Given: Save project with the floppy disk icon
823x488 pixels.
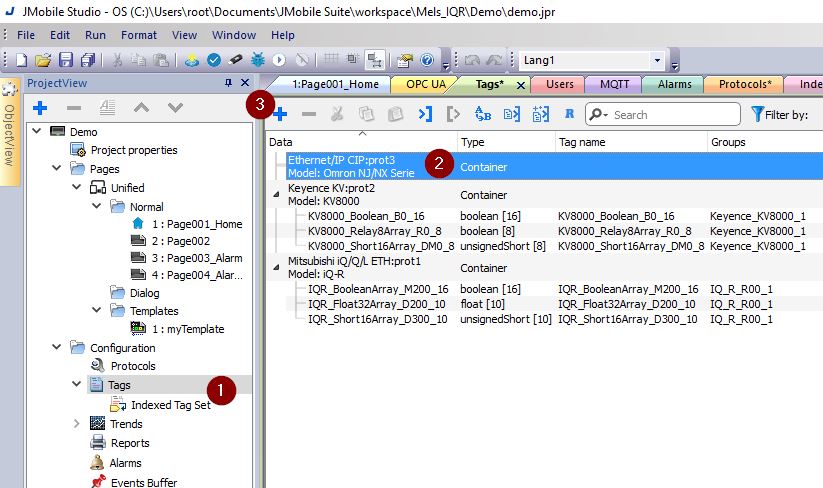Looking at the screenshot, I should 66,60.
